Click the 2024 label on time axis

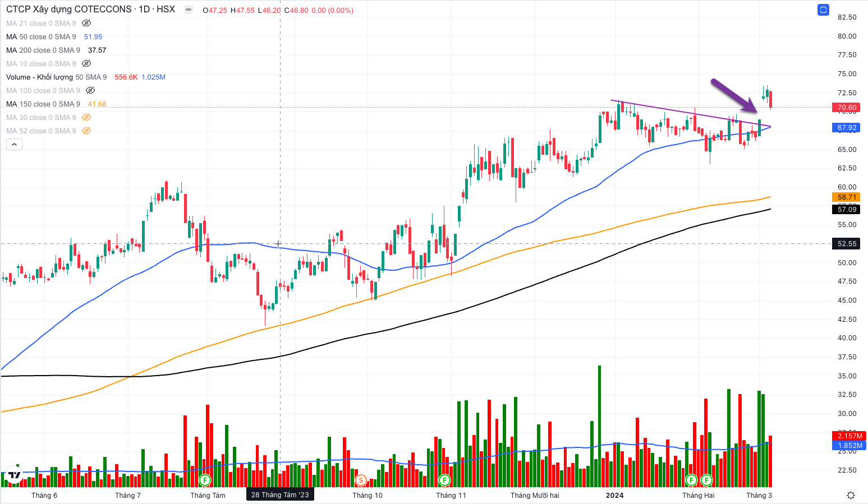click(615, 496)
